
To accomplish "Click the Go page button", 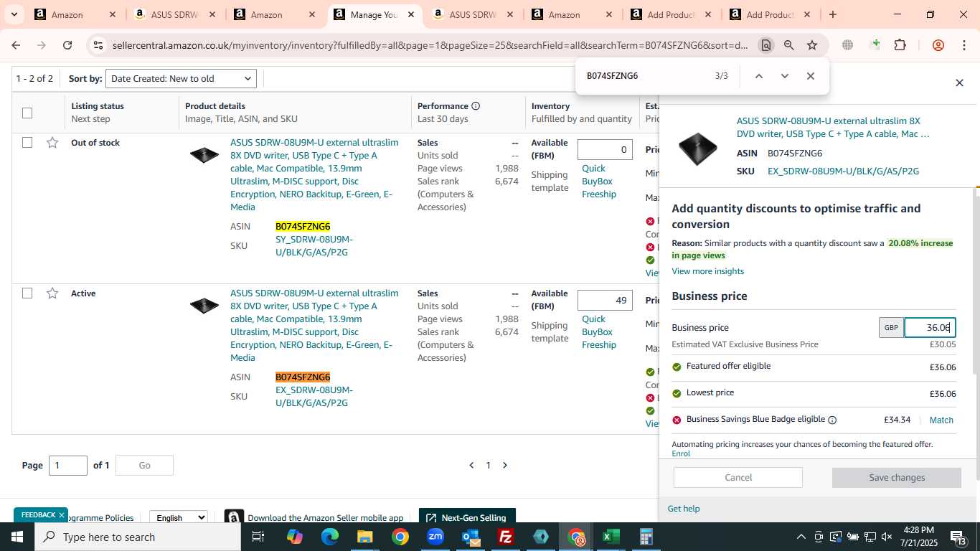I will pyautogui.click(x=144, y=466).
